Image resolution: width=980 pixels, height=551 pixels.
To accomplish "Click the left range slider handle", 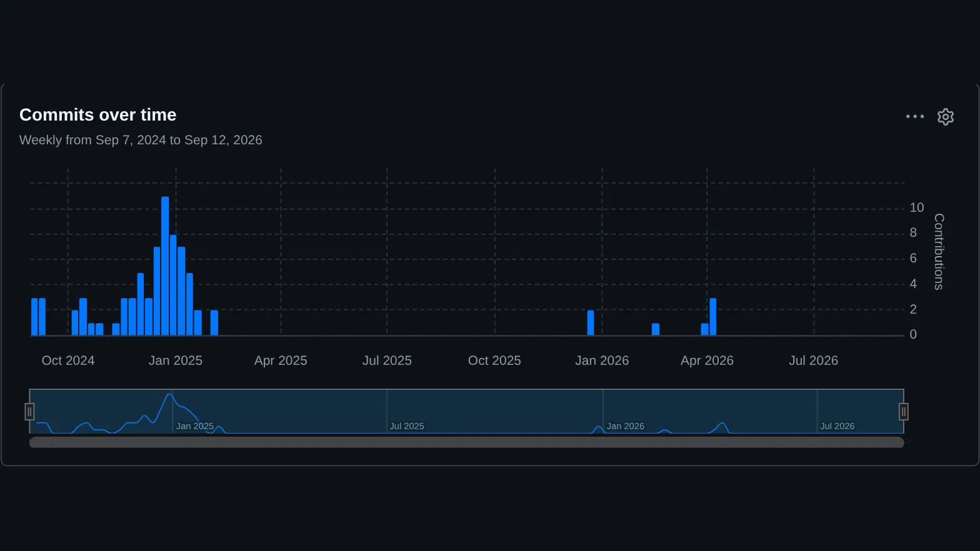I will pyautogui.click(x=29, y=412).
